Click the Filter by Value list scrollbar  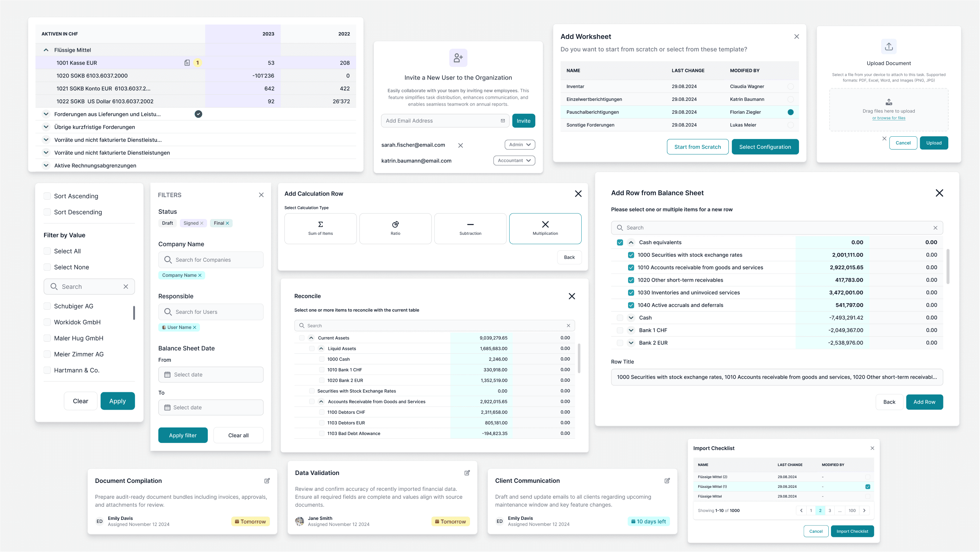[x=134, y=313]
